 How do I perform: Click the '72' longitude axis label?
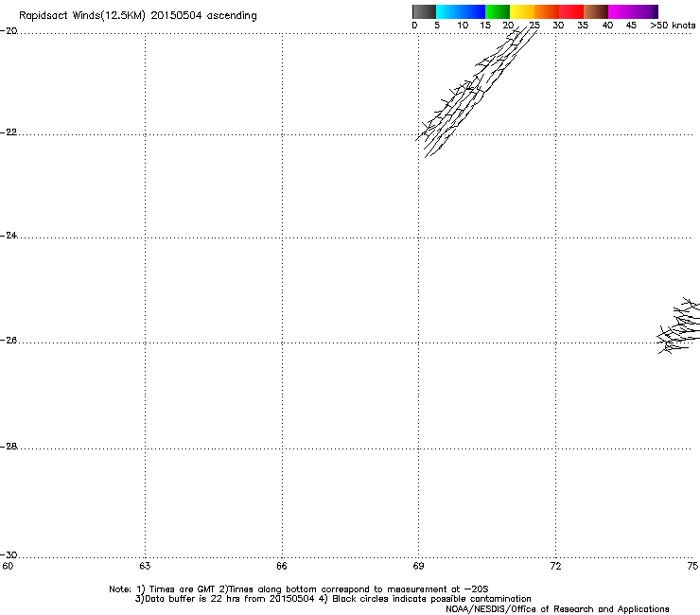[x=556, y=567]
